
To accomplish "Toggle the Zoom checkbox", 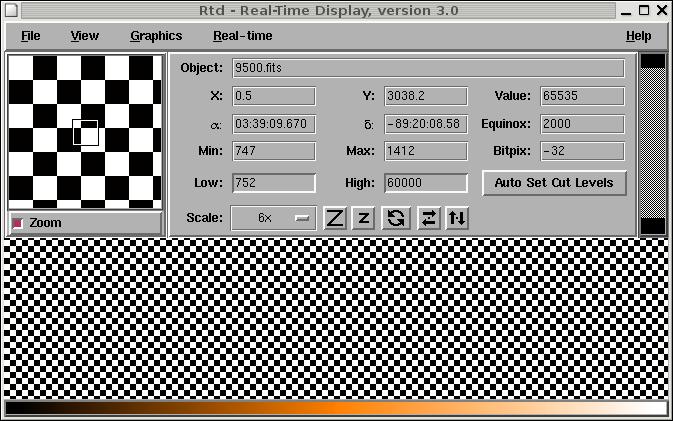I will (18, 223).
